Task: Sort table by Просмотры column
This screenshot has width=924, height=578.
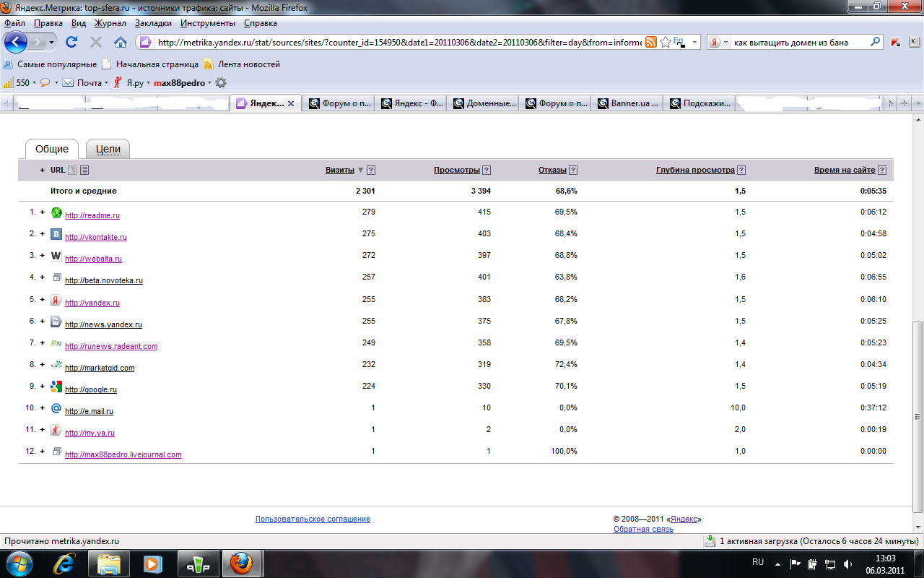Action: pos(456,171)
